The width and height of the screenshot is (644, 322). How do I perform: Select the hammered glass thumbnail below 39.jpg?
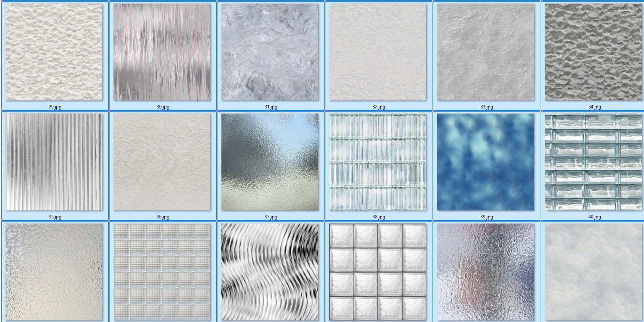[x=486, y=272]
